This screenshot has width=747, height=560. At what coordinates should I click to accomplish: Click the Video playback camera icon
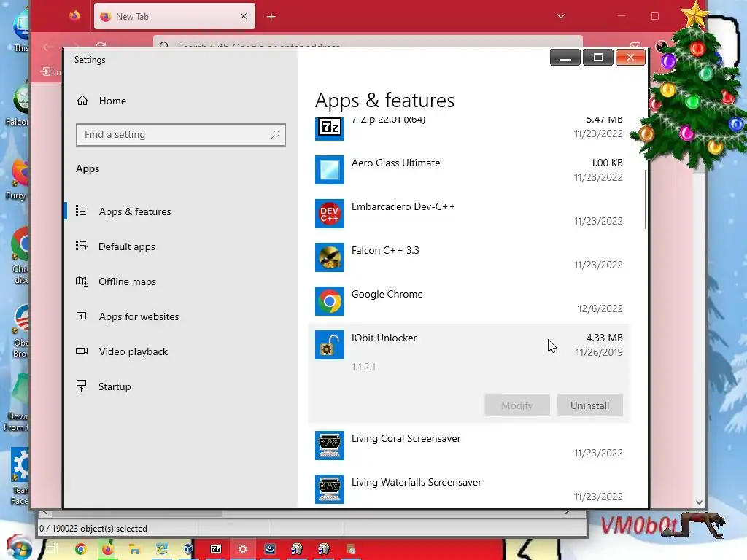tap(82, 351)
